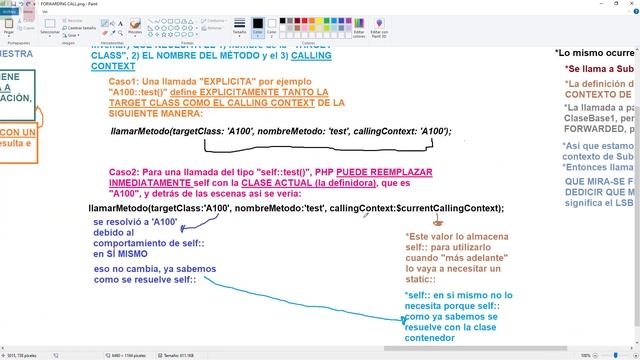
Task: Select the Magnifier zoom tool
Action: (120, 32)
